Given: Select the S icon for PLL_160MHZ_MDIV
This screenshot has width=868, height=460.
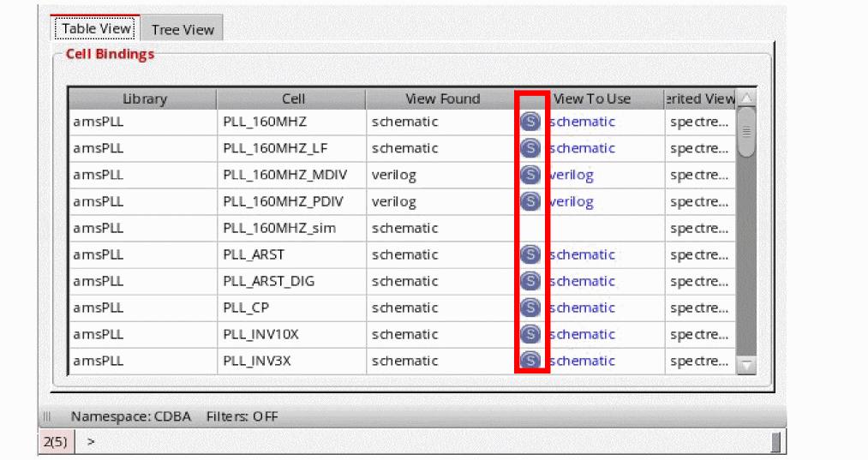Looking at the screenshot, I should [530, 175].
